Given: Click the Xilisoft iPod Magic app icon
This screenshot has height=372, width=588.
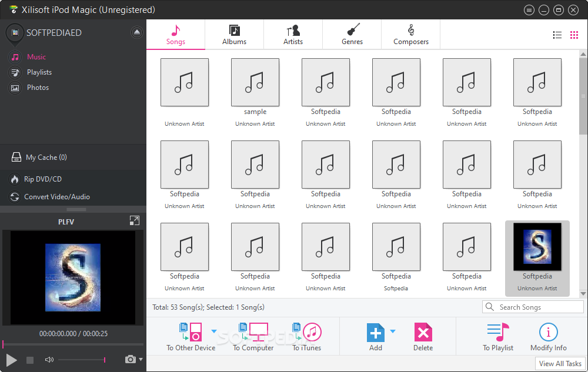Looking at the screenshot, I should point(14,9).
